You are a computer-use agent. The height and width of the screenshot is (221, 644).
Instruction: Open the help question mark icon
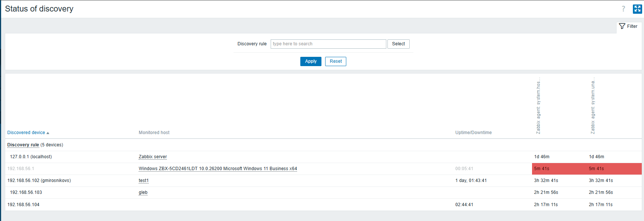pyautogui.click(x=623, y=9)
